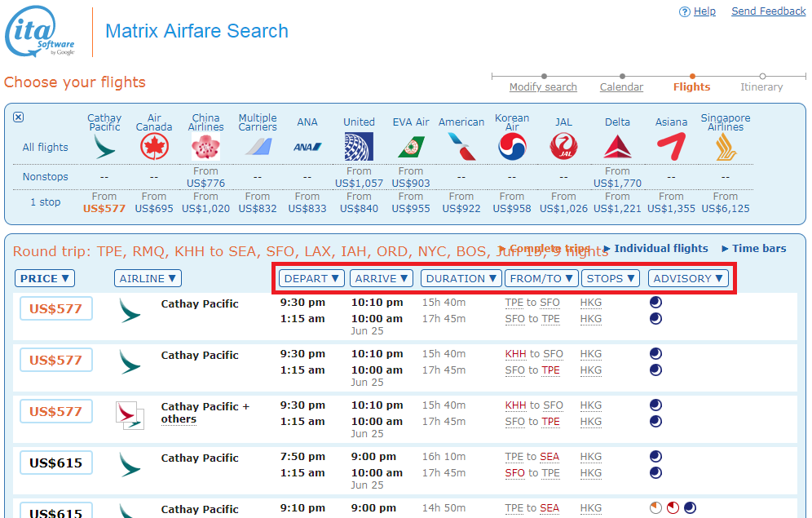This screenshot has height=518, width=812.
Task: Click China Airlines nonstop US$776 price
Action: [x=205, y=183]
